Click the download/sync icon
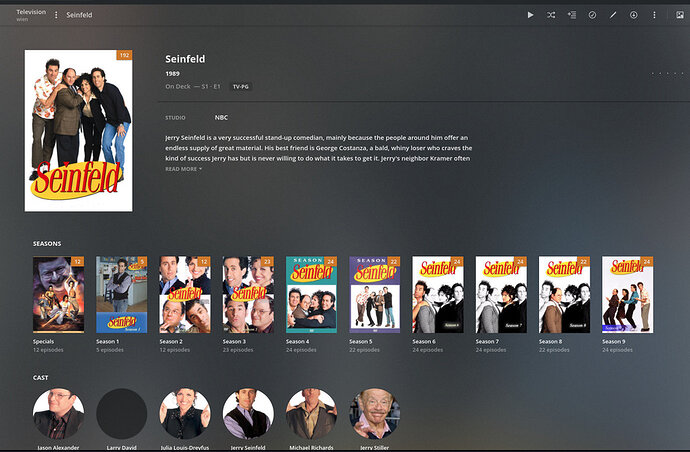The image size is (690, 452). click(x=633, y=15)
